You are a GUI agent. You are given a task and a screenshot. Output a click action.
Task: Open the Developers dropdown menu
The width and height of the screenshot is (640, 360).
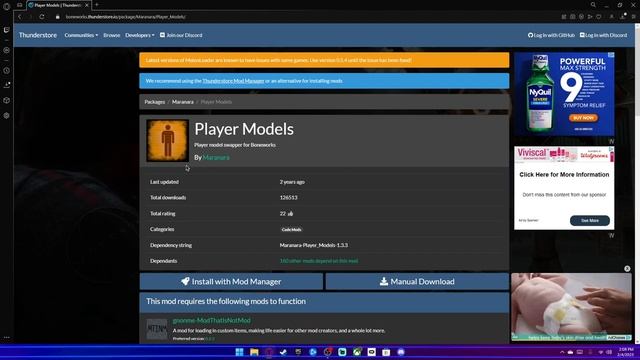click(140, 35)
